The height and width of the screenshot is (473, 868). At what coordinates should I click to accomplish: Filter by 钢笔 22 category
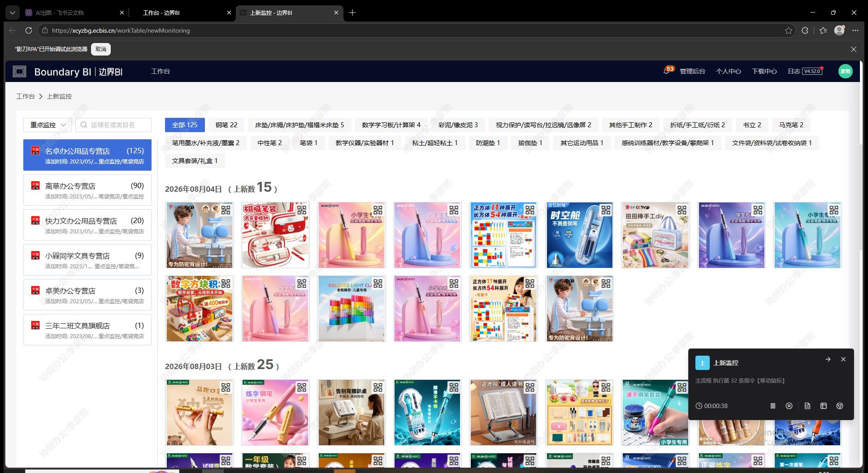226,125
